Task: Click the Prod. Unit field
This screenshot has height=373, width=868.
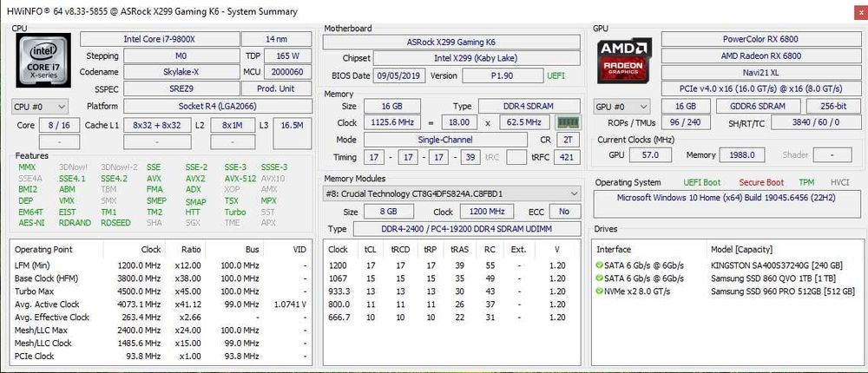Action: click(x=277, y=88)
